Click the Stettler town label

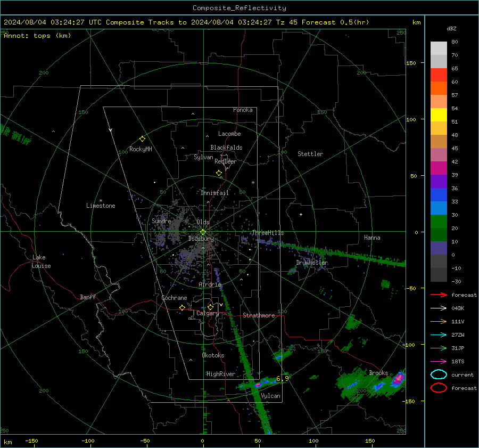(x=310, y=154)
